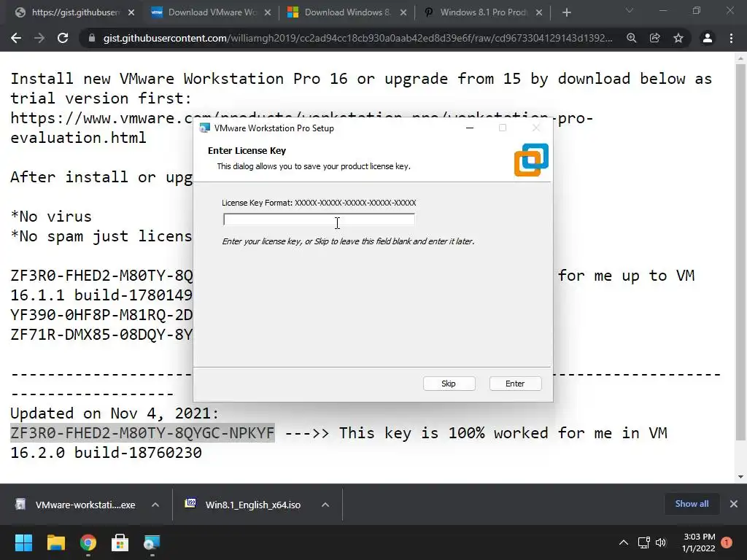Bookmark this page with the star icon
This screenshot has height=560, width=747.
click(x=678, y=38)
